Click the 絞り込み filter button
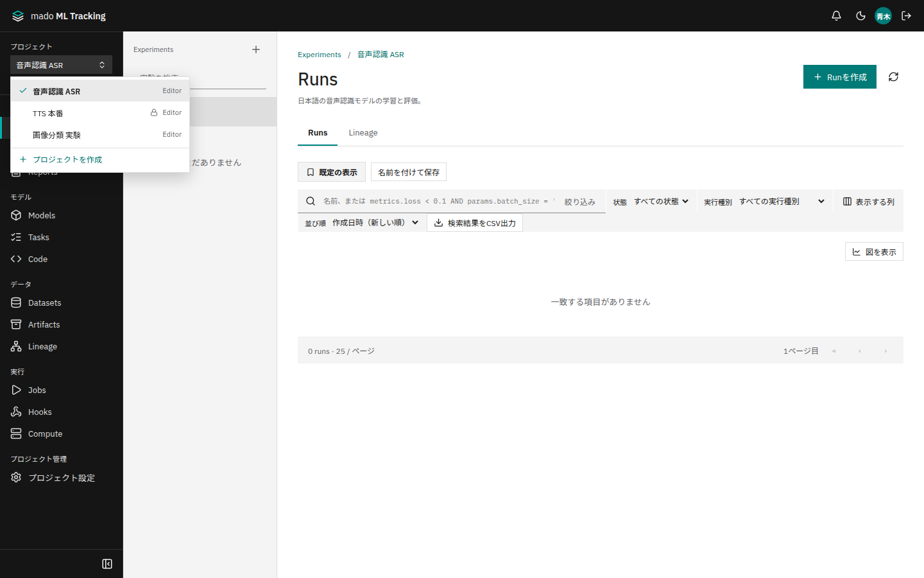 coord(580,202)
